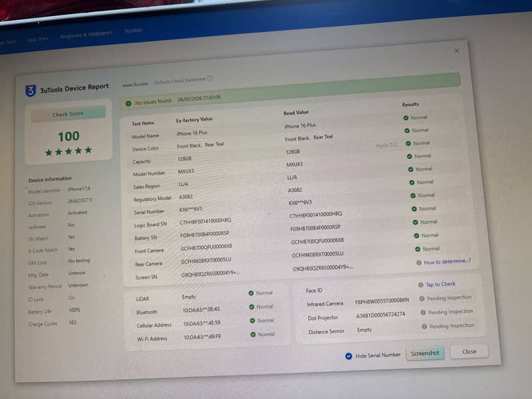Click the info icon beside Tap to Check

coord(421,285)
